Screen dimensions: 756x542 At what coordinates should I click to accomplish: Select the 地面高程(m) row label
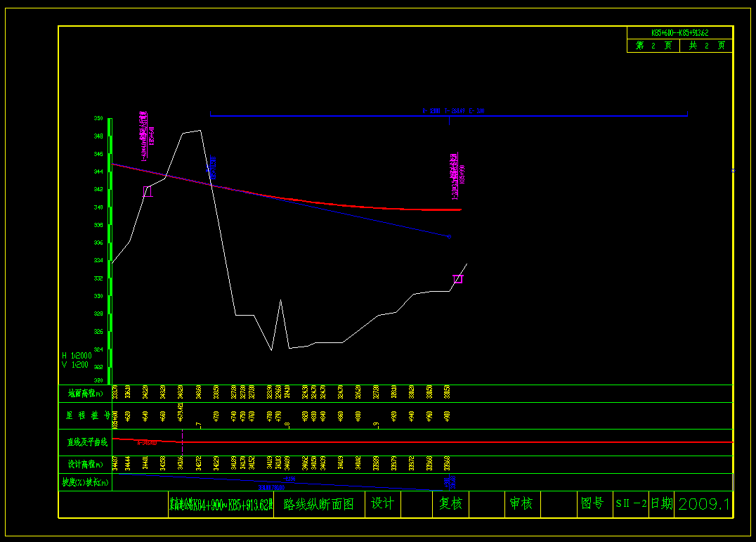pos(85,394)
